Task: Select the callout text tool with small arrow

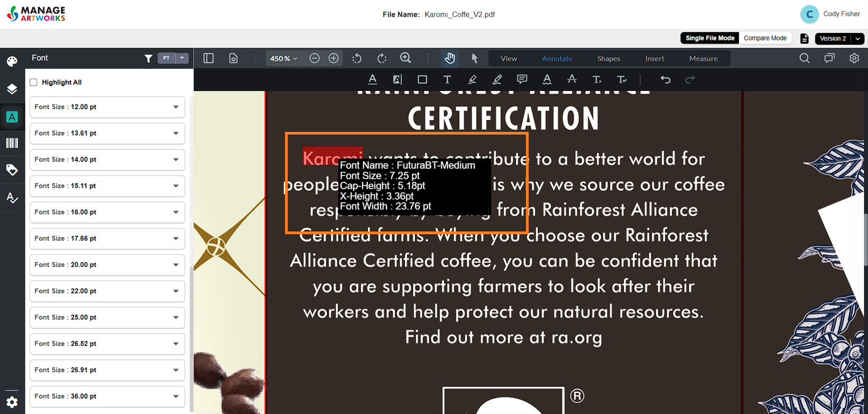Action: [x=597, y=80]
